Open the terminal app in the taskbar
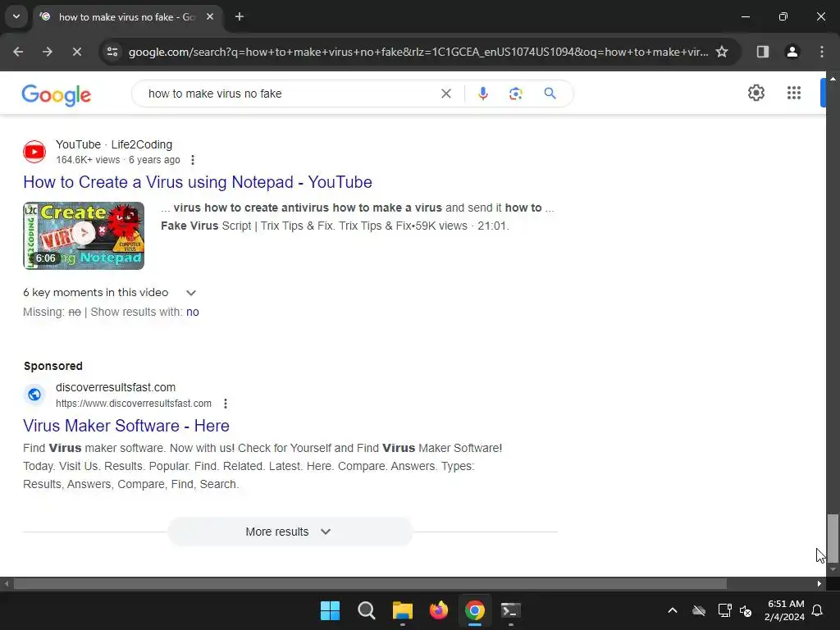840x630 pixels. tap(510, 610)
